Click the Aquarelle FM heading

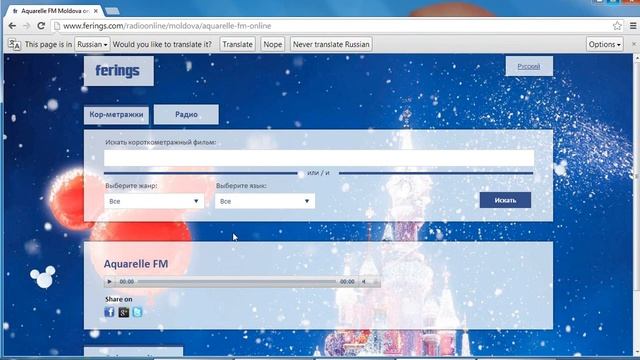[x=136, y=264]
